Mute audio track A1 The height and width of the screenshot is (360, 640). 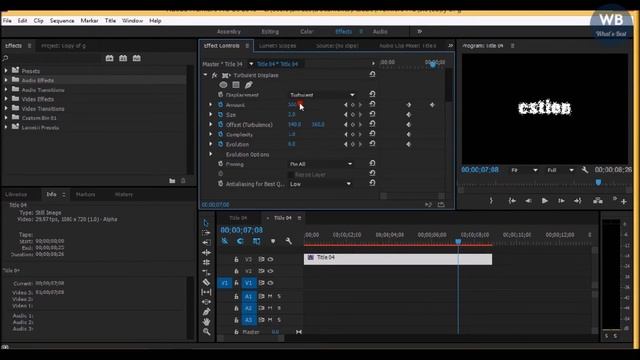tap(270, 296)
